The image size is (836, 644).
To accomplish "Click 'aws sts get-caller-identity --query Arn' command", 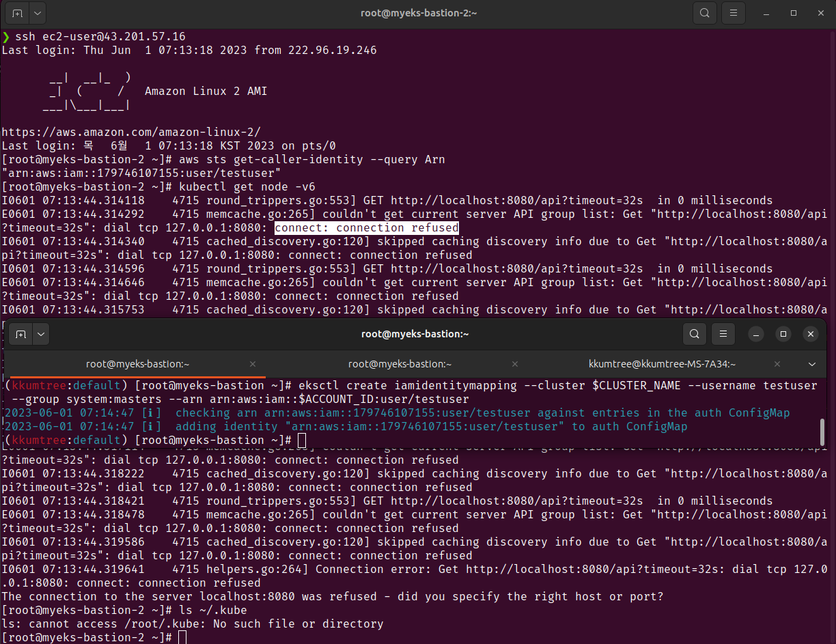I will [x=312, y=159].
